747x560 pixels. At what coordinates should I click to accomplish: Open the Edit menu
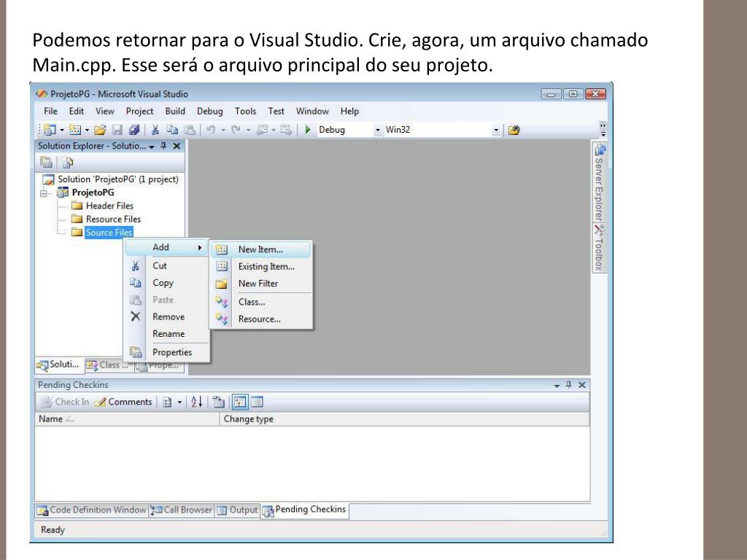click(x=76, y=111)
